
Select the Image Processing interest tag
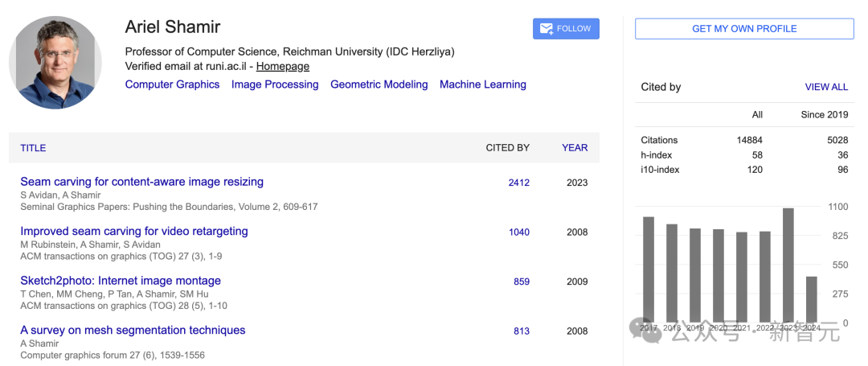[x=275, y=84]
